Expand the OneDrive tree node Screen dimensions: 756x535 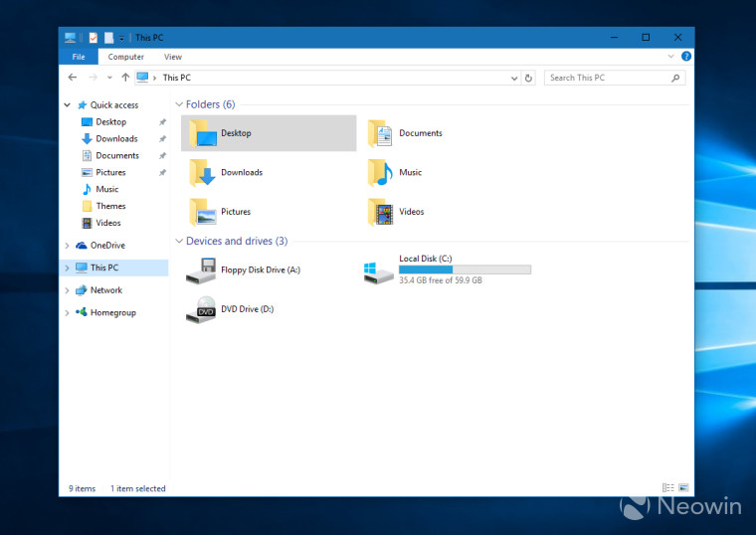[67, 246]
